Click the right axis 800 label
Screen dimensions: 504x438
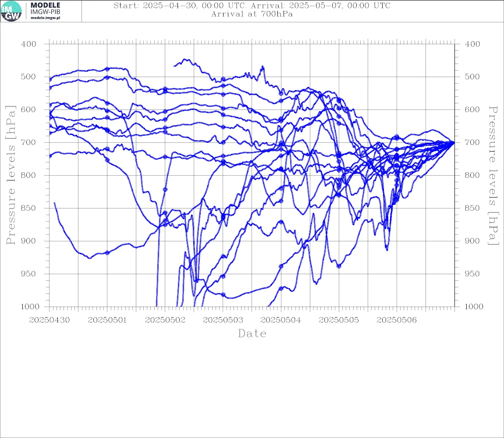pos(472,175)
